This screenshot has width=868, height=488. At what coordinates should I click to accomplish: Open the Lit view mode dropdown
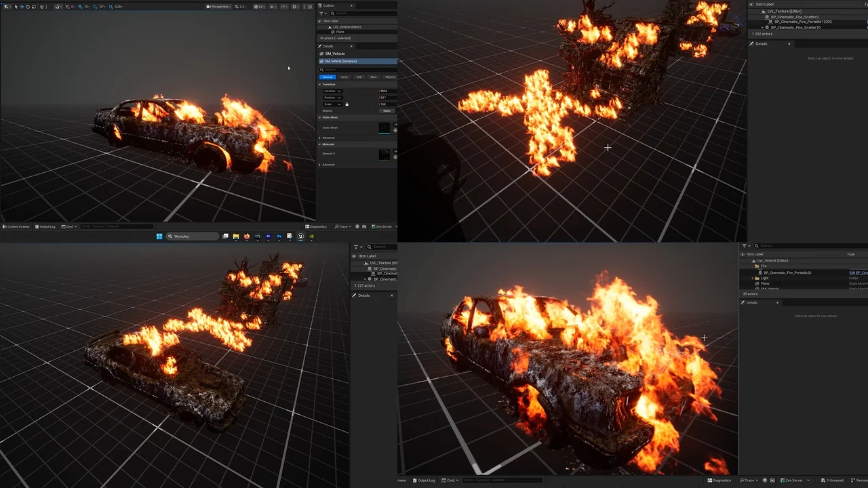pyautogui.click(x=260, y=7)
